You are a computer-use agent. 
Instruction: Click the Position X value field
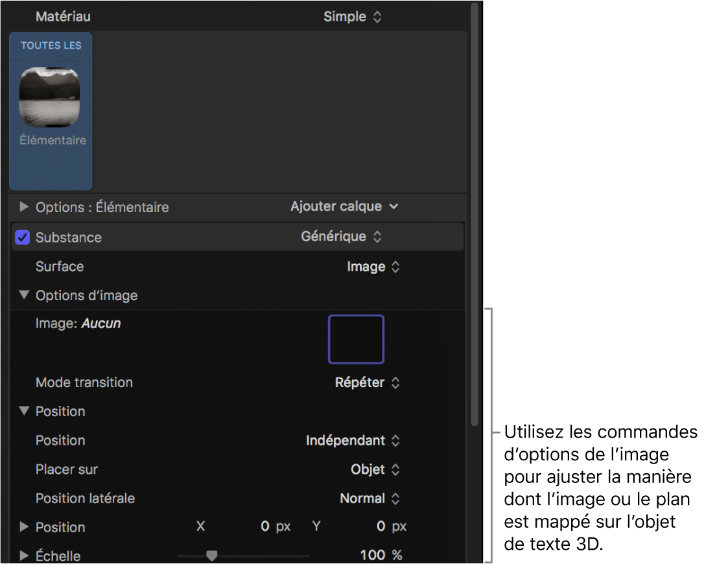tap(265, 526)
